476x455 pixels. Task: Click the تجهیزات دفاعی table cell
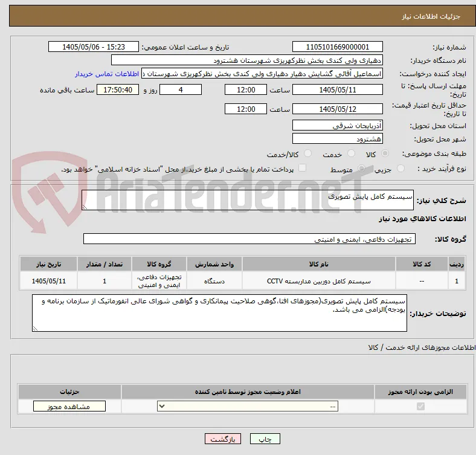coord(159,281)
